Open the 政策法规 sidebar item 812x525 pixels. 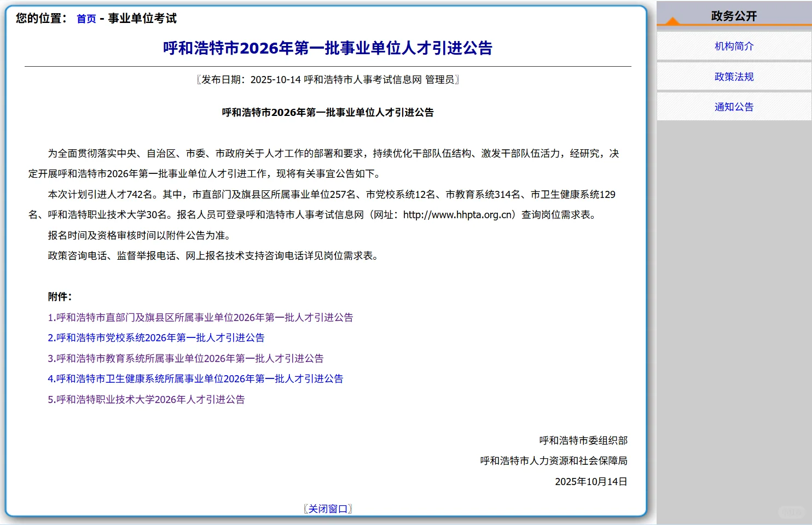[x=734, y=77]
